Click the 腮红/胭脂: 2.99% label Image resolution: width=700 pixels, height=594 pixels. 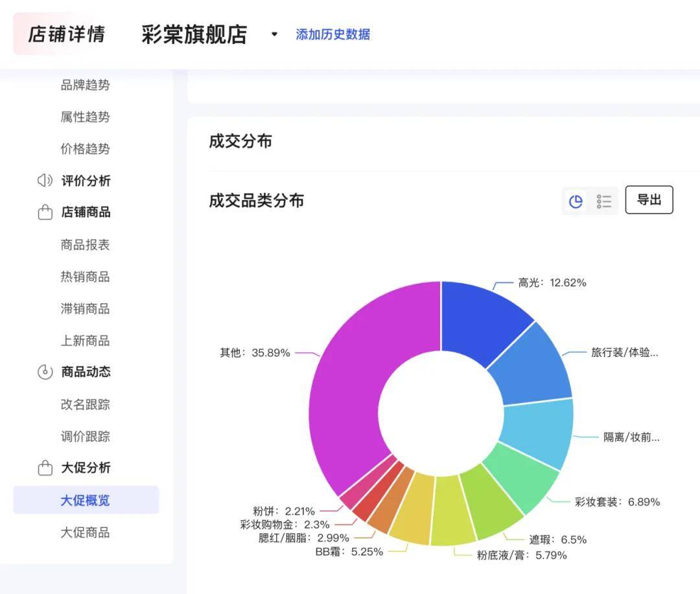303,538
